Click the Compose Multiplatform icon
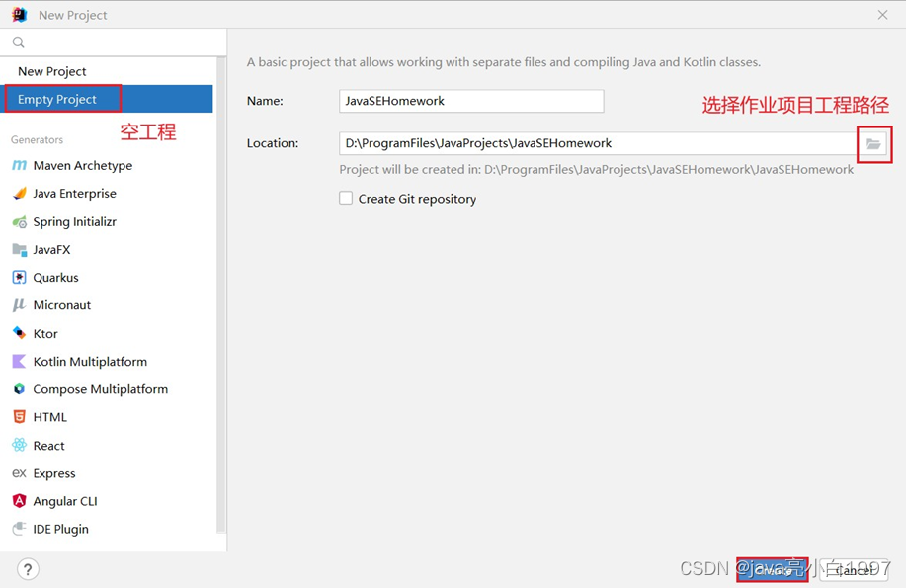 pos(19,389)
